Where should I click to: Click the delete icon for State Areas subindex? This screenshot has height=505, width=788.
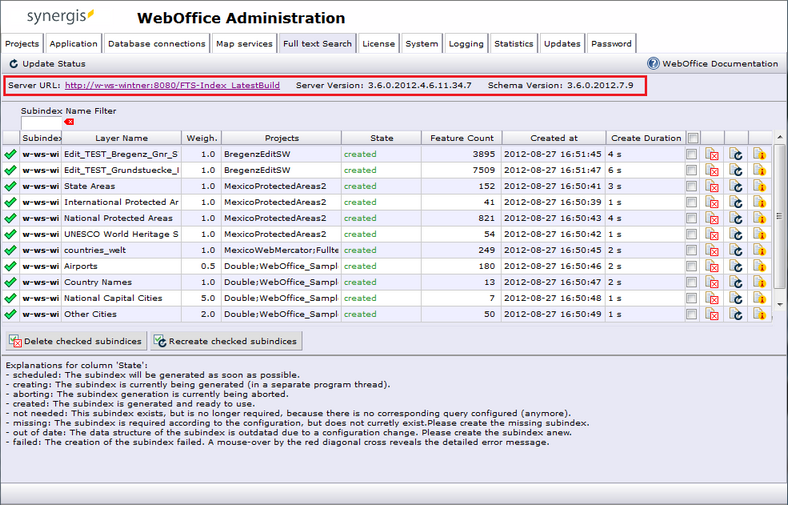click(712, 186)
